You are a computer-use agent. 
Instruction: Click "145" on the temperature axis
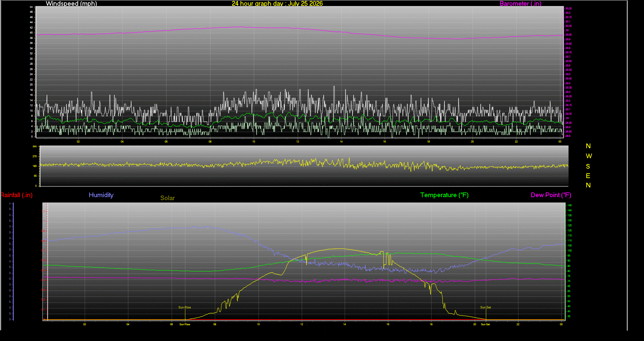570,205
